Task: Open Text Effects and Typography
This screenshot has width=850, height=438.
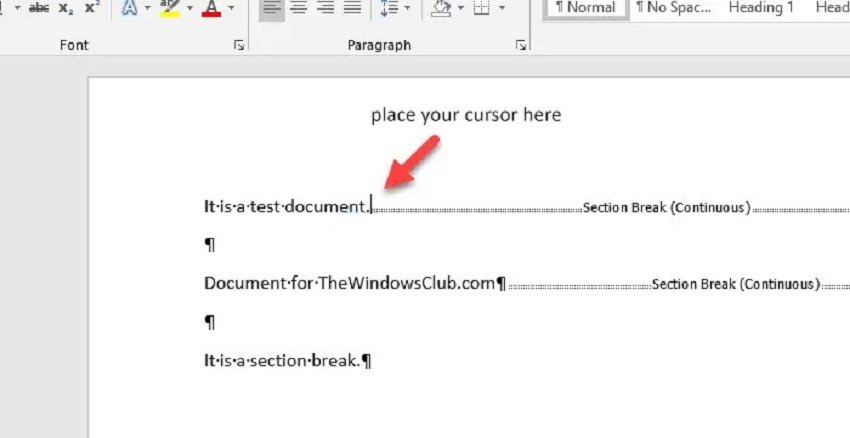Action: [129, 8]
